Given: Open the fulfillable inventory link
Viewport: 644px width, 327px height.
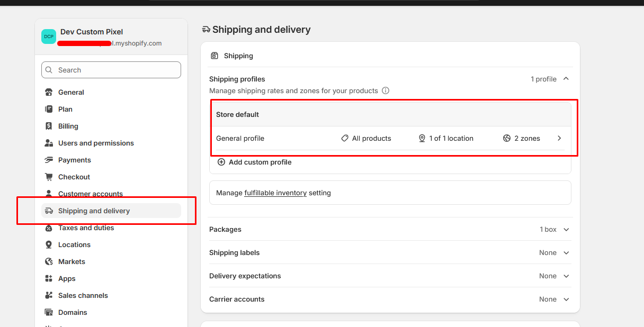Looking at the screenshot, I should pos(275,193).
